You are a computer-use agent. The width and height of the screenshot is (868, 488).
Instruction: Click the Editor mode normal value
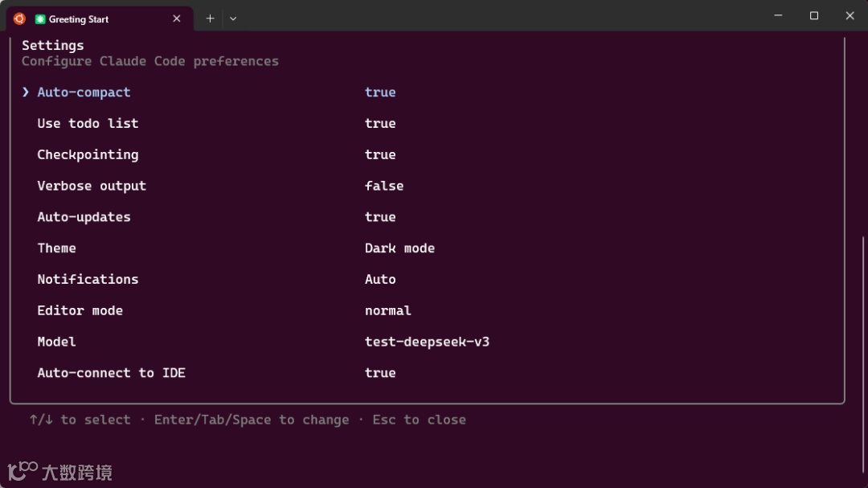(x=387, y=311)
